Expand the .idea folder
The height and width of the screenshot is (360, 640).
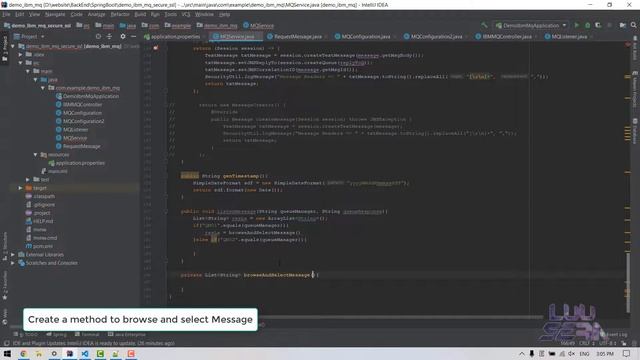[x=20, y=54]
